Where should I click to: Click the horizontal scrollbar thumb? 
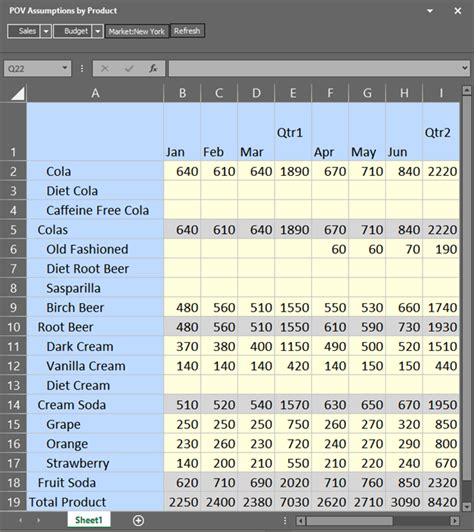click(x=349, y=520)
